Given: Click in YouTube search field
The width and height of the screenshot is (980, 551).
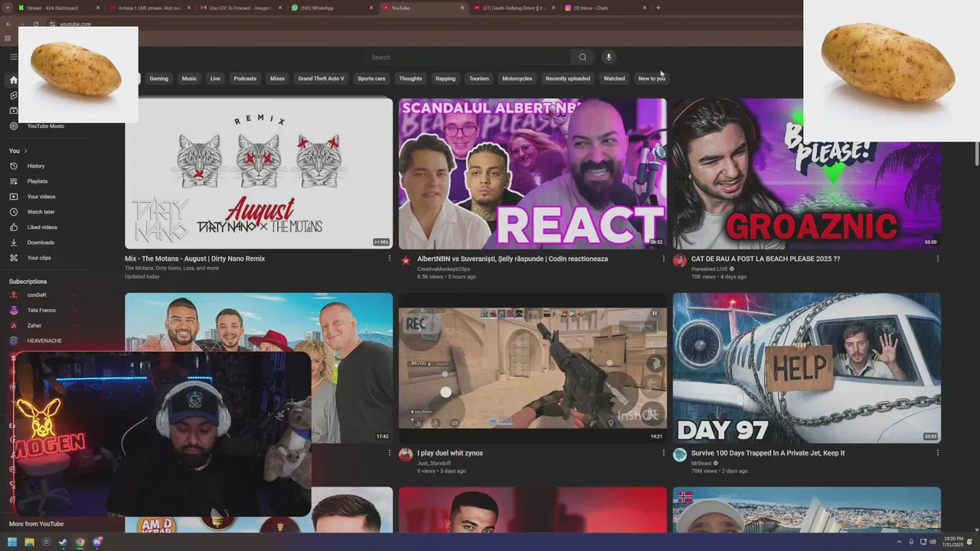Looking at the screenshot, I should (x=468, y=57).
